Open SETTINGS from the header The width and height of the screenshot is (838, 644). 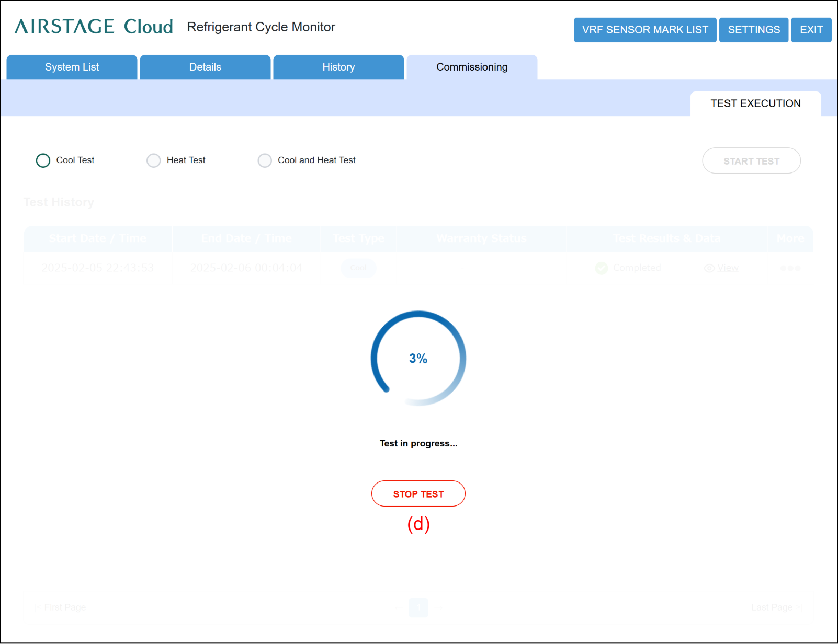point(754,30)
